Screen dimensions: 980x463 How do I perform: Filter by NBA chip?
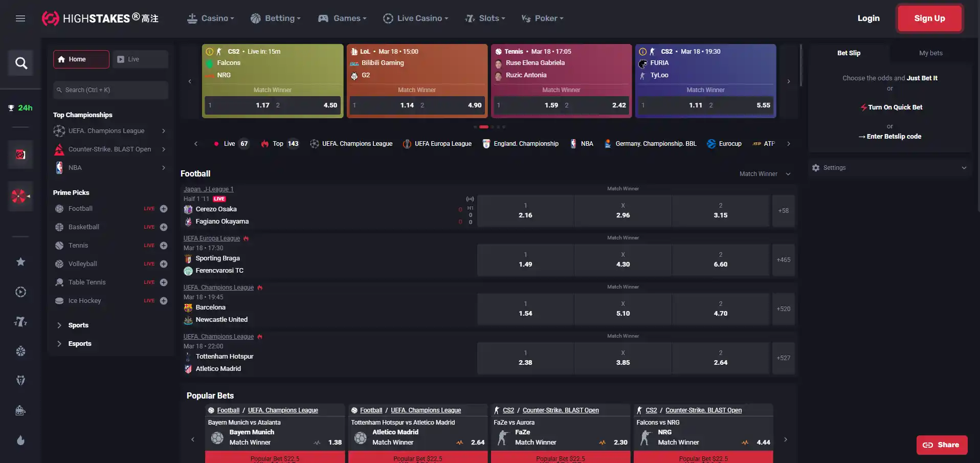coord(582,144)
